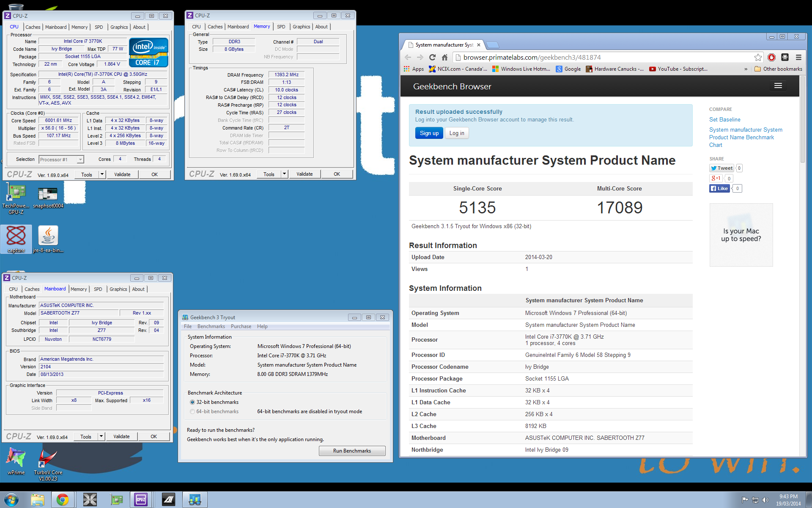Open the Apps bookmarks shortcut
The width and height of the screenshot is (812, 508).
[x=414, y=69]
